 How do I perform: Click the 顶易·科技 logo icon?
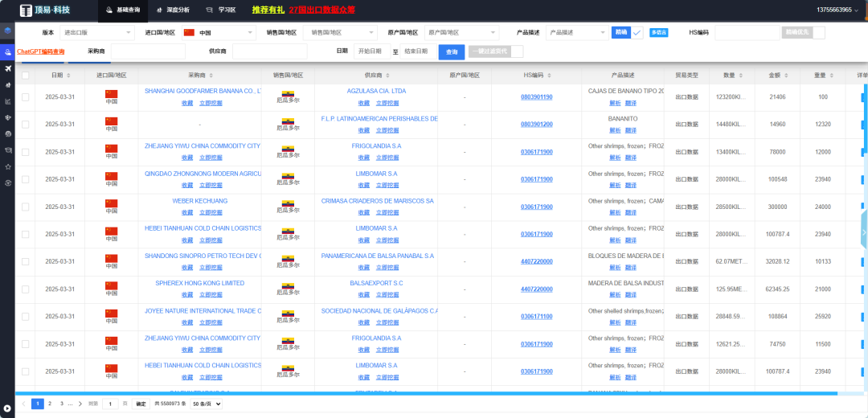(26, 10)
